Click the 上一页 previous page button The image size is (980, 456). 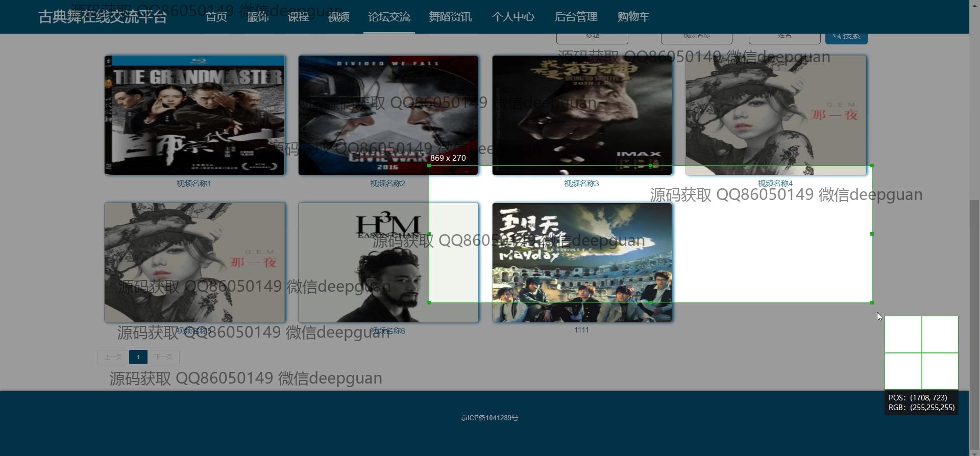pyautogui.click(x=113, y=357)
